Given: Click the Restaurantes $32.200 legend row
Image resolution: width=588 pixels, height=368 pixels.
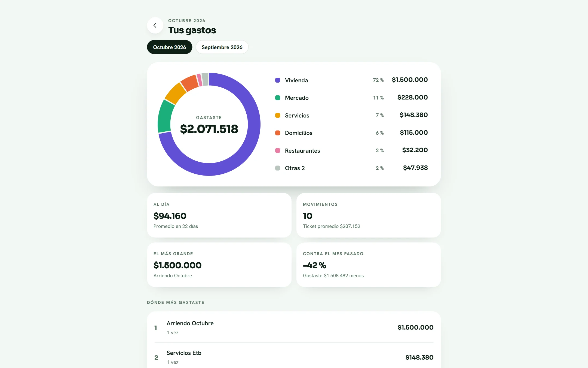Looking at the screenshot, I should point(351,150).
